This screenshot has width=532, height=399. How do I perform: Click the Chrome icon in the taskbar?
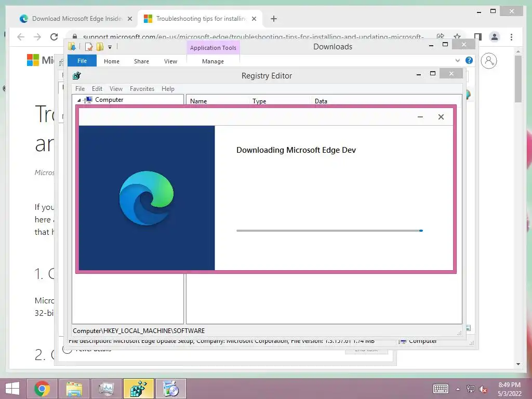click(x=42, y=389)
